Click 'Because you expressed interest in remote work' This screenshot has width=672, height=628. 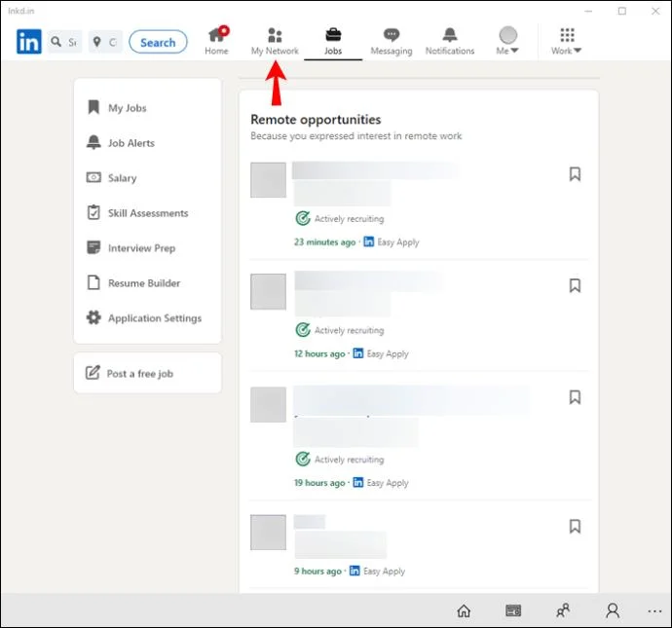(356, 136)
